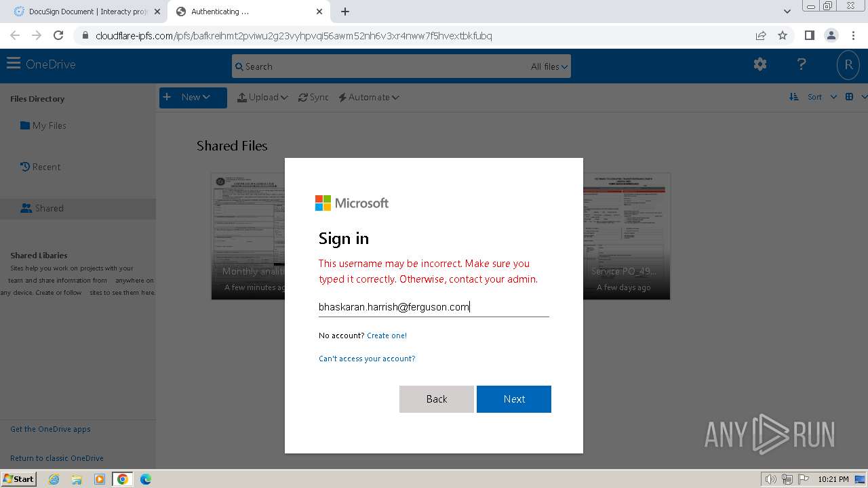Launch Internet Explorer from the taskbar
Image resolution: width=868 pixels, height=488 pixels.
coord(54,479)
